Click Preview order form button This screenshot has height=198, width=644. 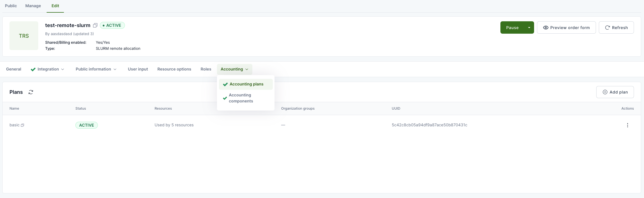[566, 28]
